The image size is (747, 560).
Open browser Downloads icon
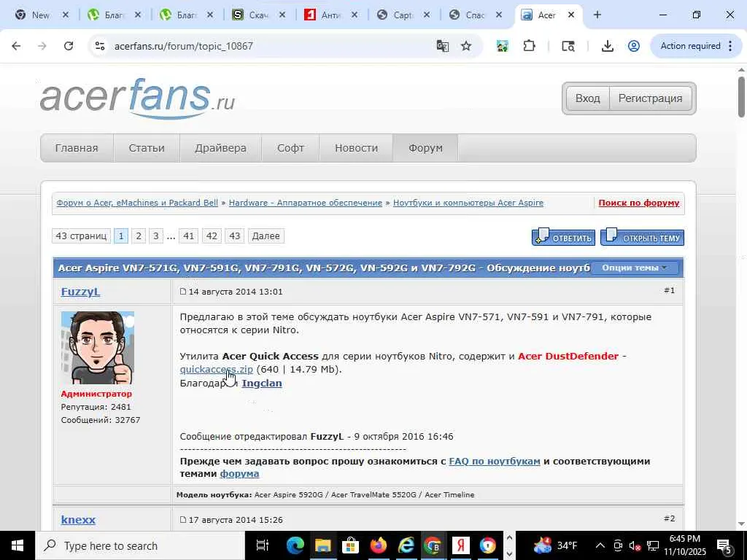[x=607, y=46]
